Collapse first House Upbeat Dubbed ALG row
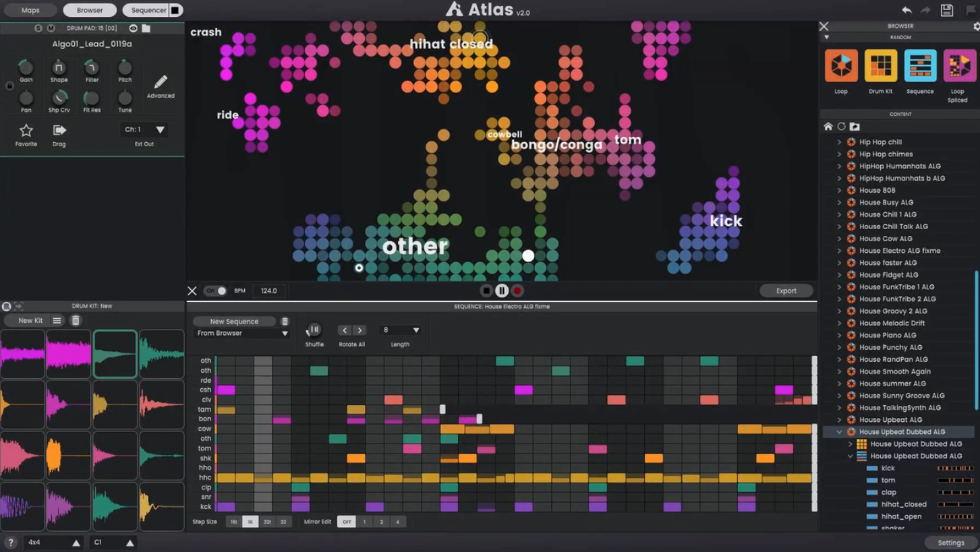The width and height of the screenshot is (980, 552). [839, 432]
